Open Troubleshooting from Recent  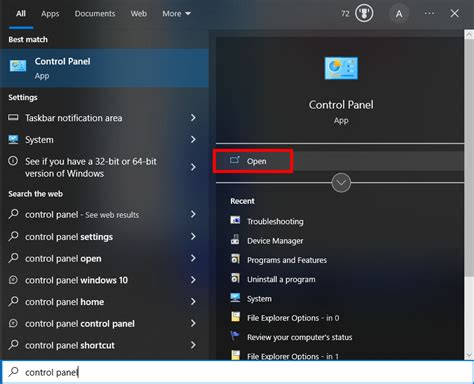(275, 221)
